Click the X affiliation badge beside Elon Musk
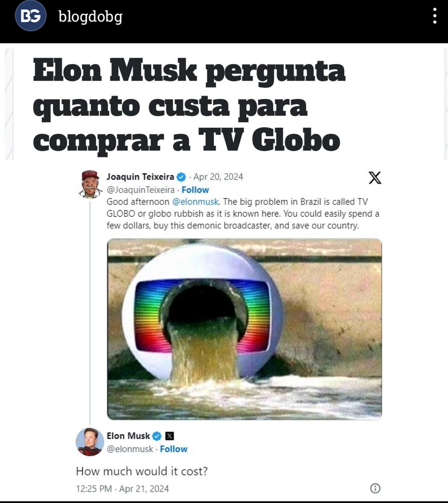 pyautogui.click(x=169, y=436)
